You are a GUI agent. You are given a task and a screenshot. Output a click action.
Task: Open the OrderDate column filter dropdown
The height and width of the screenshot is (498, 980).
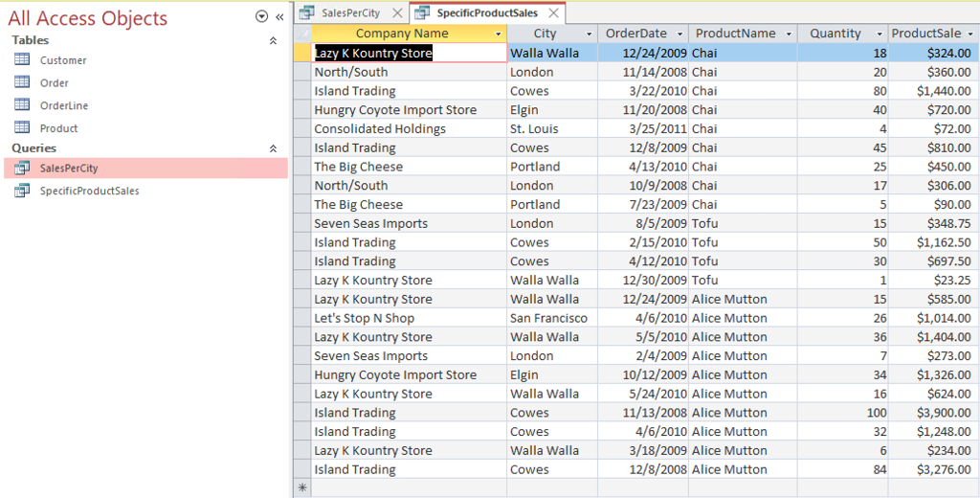[680, 34]
